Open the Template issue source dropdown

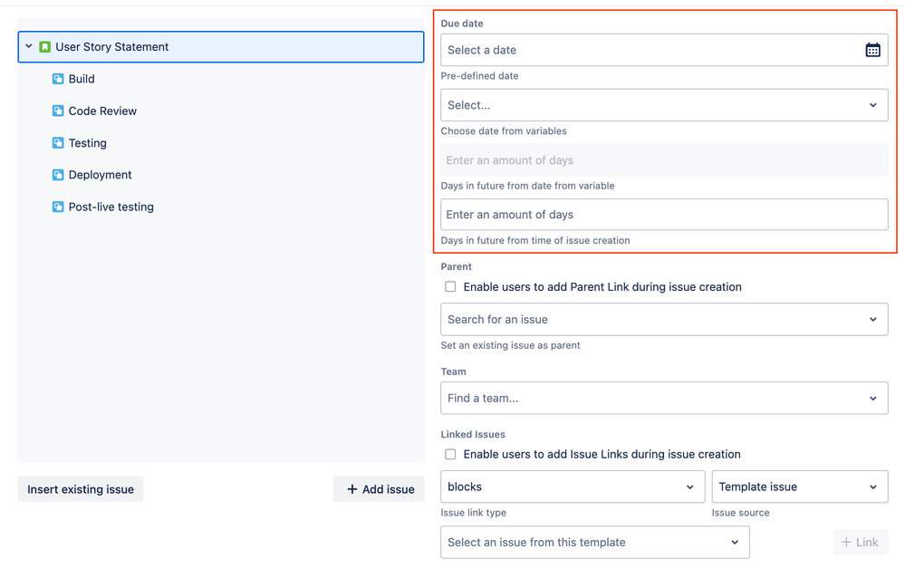(799, 487)
